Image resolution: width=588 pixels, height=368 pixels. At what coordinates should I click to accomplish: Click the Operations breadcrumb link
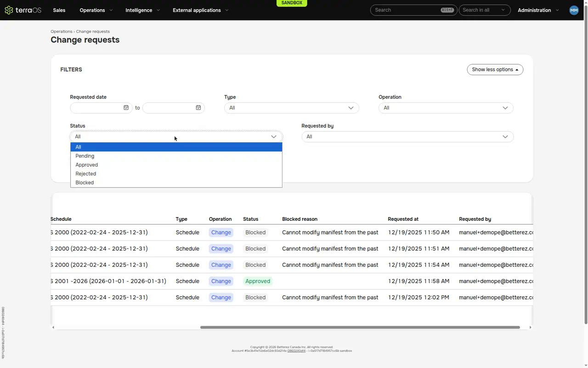coord(62,31)
